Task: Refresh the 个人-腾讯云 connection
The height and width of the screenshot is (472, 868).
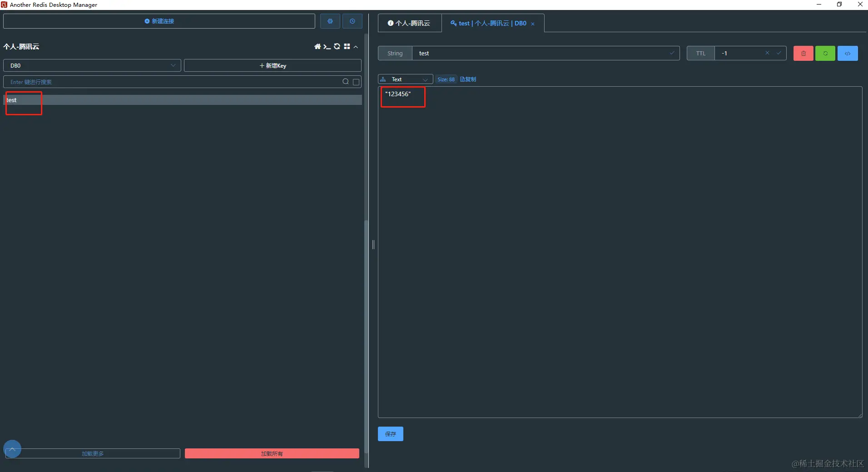Action: tap(337, 47)
